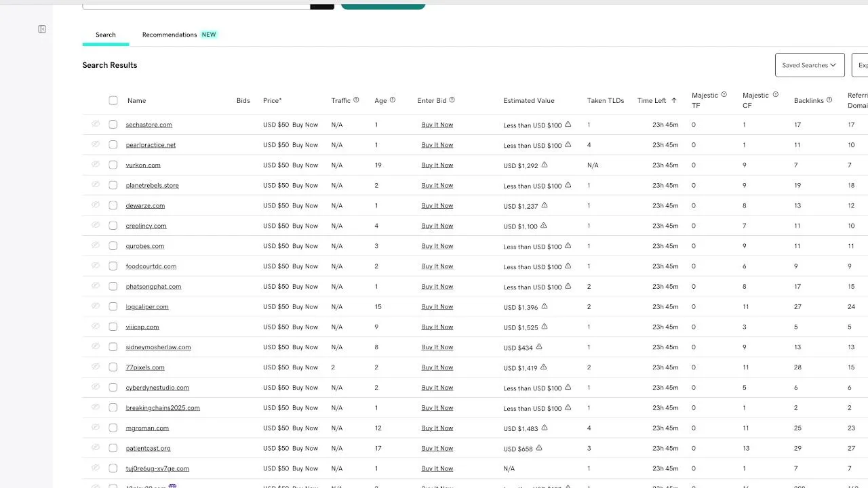Click the Majestic CF info icon
This screenshot has width=868, height=488.
pyautogui.click(x=775, y=95)
